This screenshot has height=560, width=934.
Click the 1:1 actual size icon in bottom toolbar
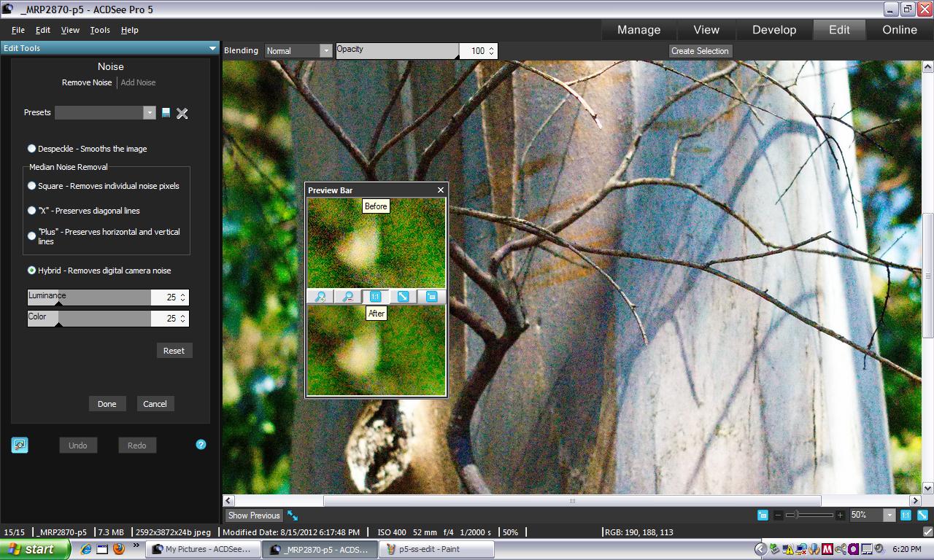[x=906, y=516]
